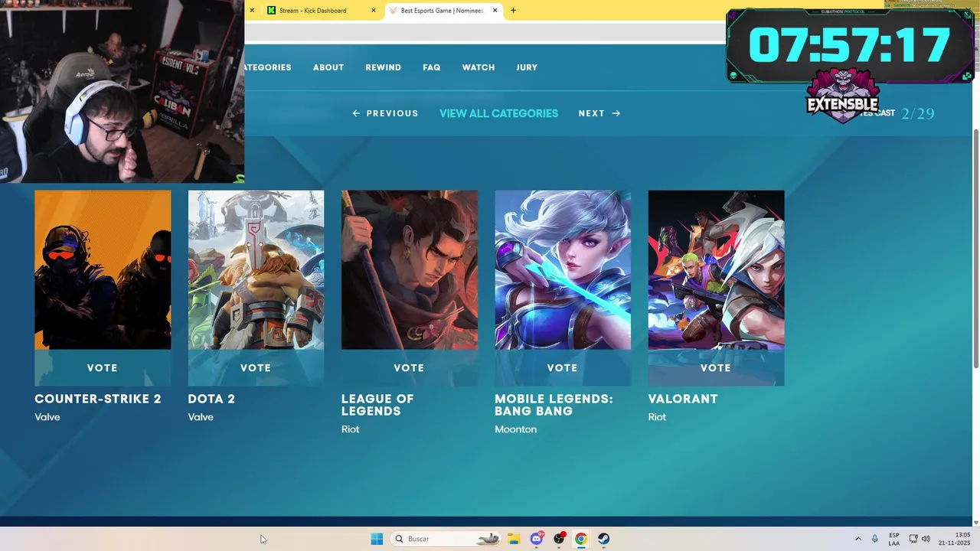The height and width of the screenshot is (551, 980).
Task: Open the volume tray icon
Action: click(926, 539)
